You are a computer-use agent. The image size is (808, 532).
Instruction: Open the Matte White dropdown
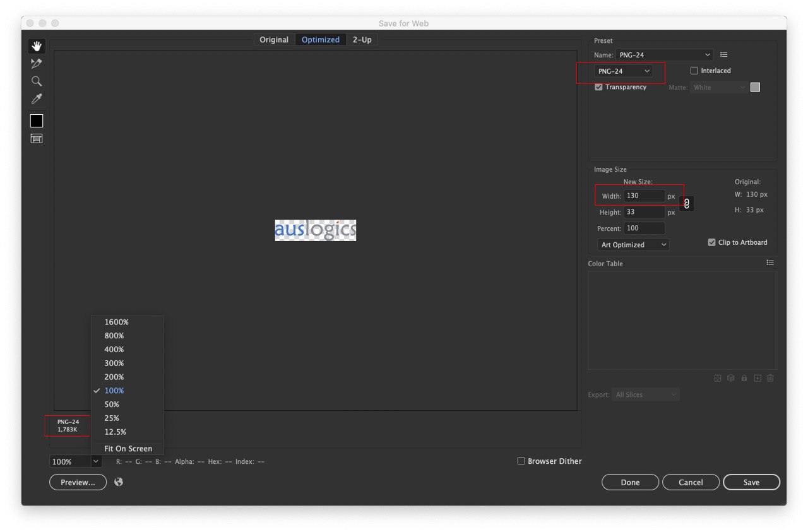[718, 88]
